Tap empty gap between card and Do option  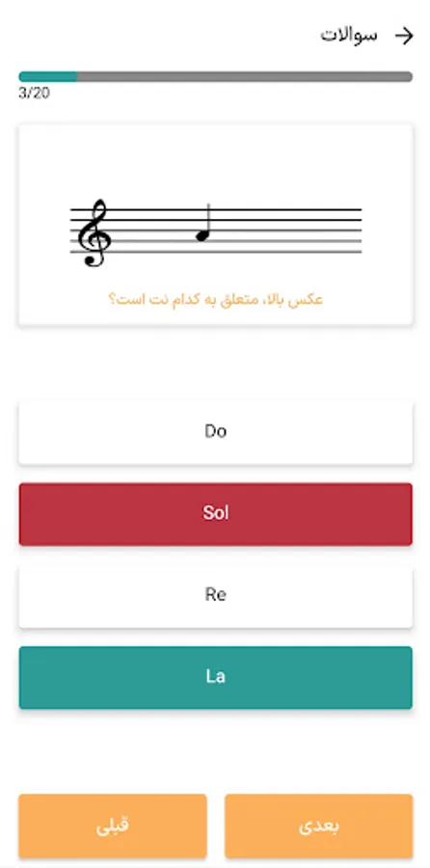coord(215,363)
